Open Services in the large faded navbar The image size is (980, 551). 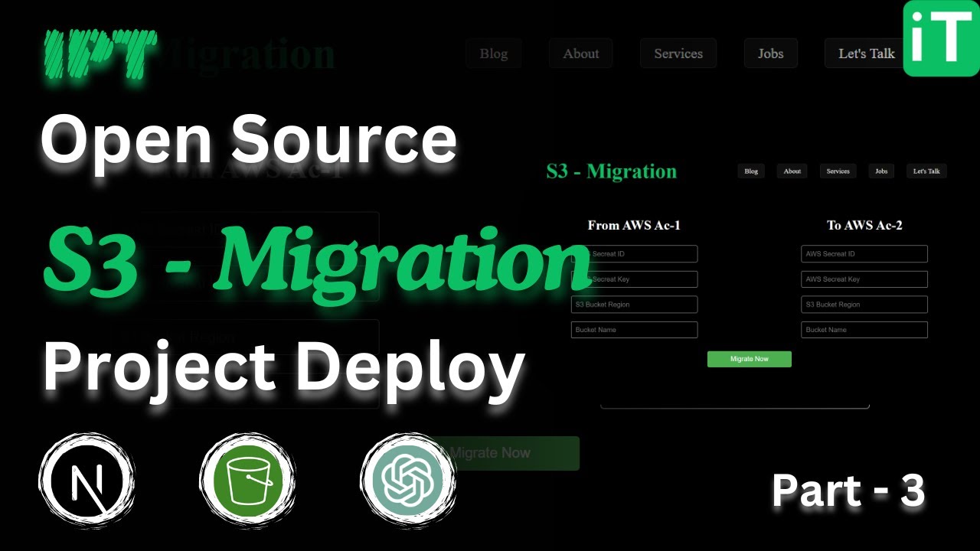coord(678,54)
